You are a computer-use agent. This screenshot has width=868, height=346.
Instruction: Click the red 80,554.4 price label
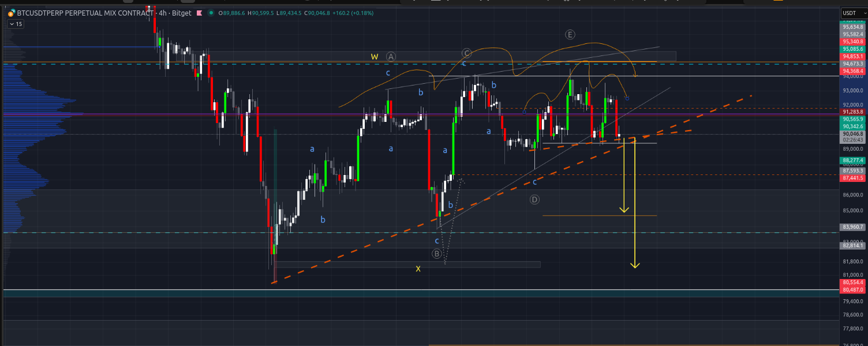point(852,282)
